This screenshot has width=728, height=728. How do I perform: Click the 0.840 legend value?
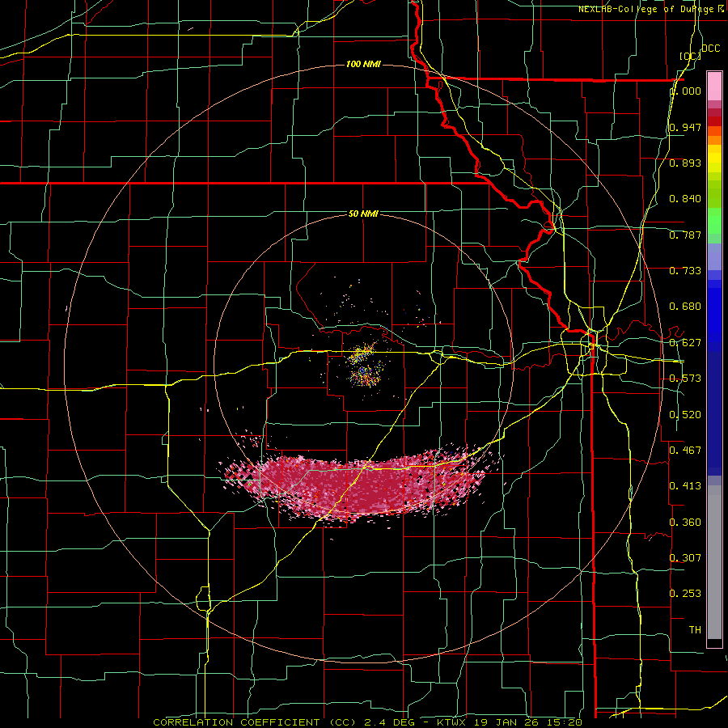685,199
